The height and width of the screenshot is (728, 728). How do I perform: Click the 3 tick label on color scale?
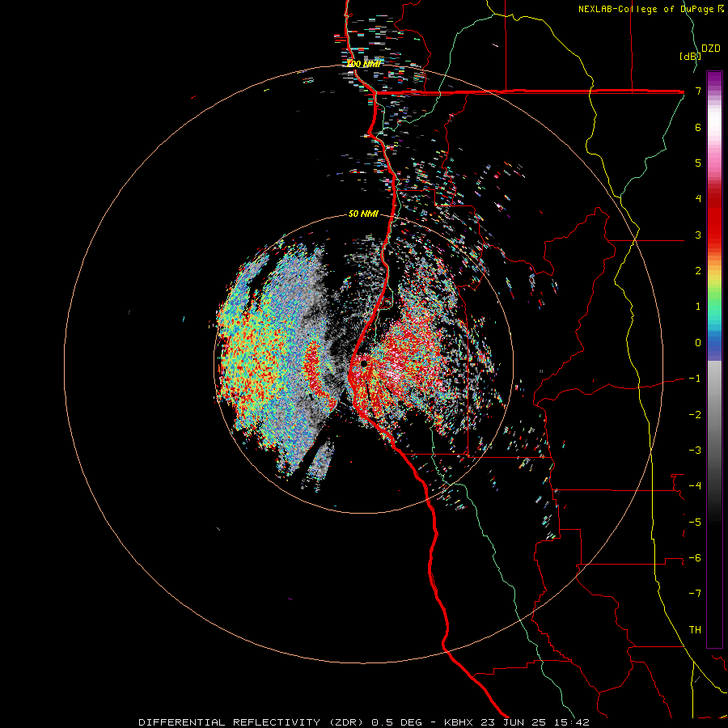tap(698, 235)
